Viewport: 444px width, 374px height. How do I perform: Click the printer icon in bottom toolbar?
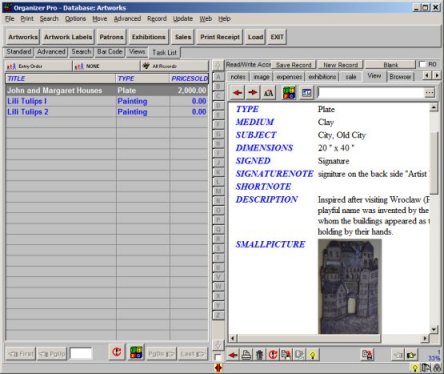pyautogui.click(x=246, y=355)
